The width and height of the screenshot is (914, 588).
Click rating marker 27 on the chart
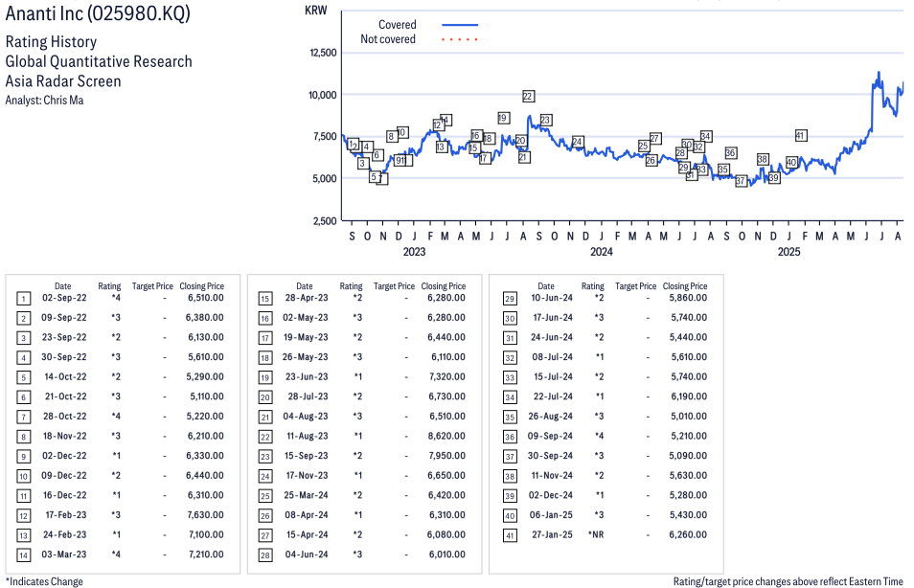(655, 138)
